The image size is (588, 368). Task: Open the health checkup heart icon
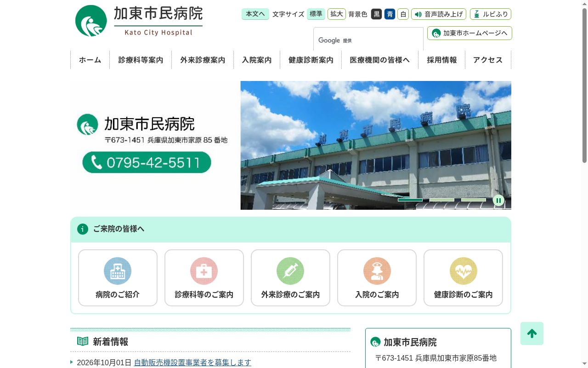click(x=463, y=271)
